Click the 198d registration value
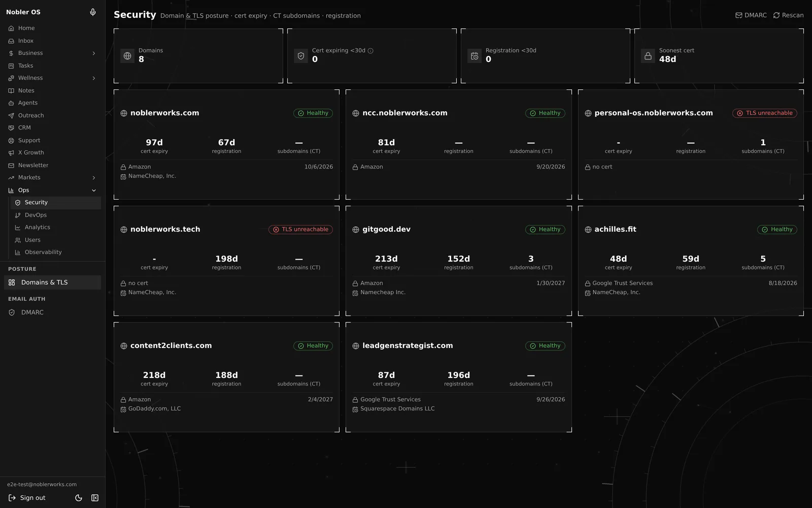This screenshot has height=508, width=812. pos(226,259)
